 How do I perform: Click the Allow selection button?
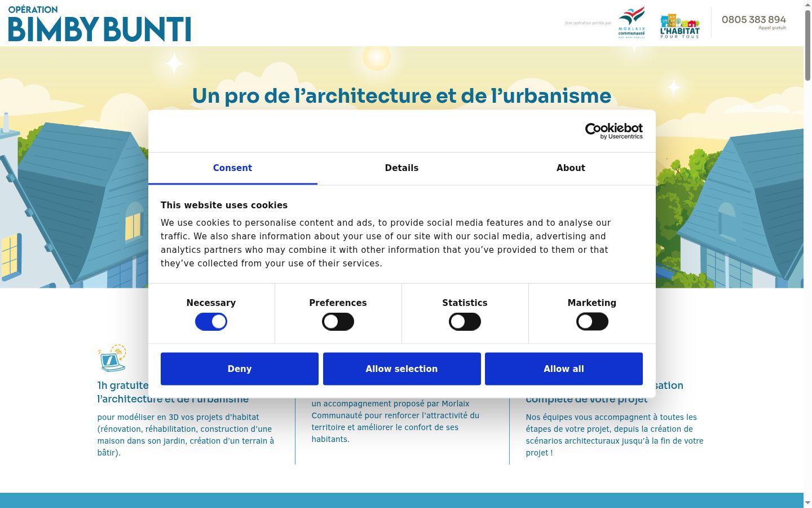401,369
